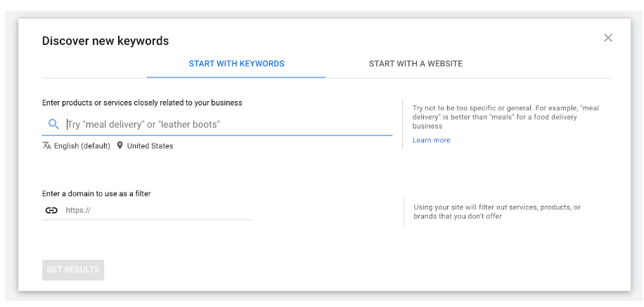Change the English (default) language setting
This screenshot has height=307, width=644.
[82, 146]
